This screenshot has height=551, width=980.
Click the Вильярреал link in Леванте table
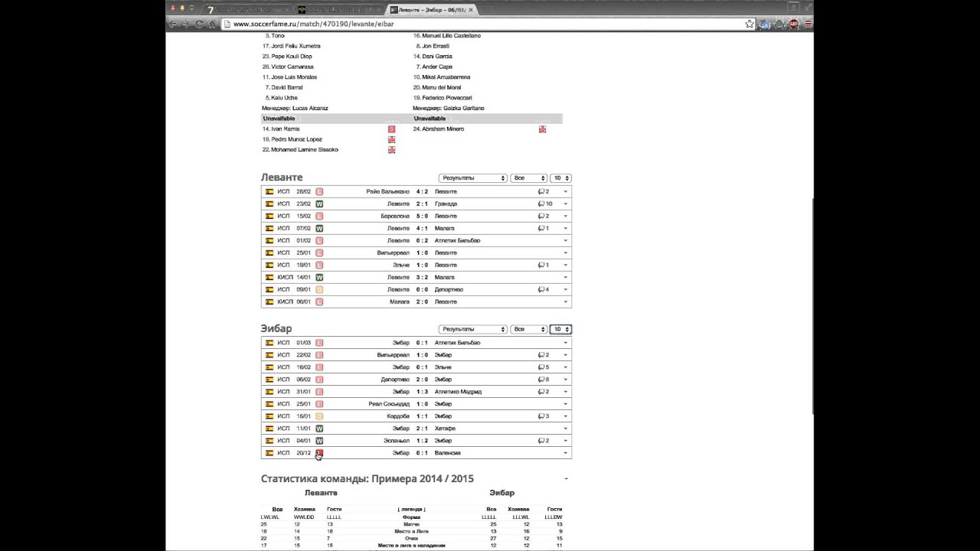pos(394,253)
